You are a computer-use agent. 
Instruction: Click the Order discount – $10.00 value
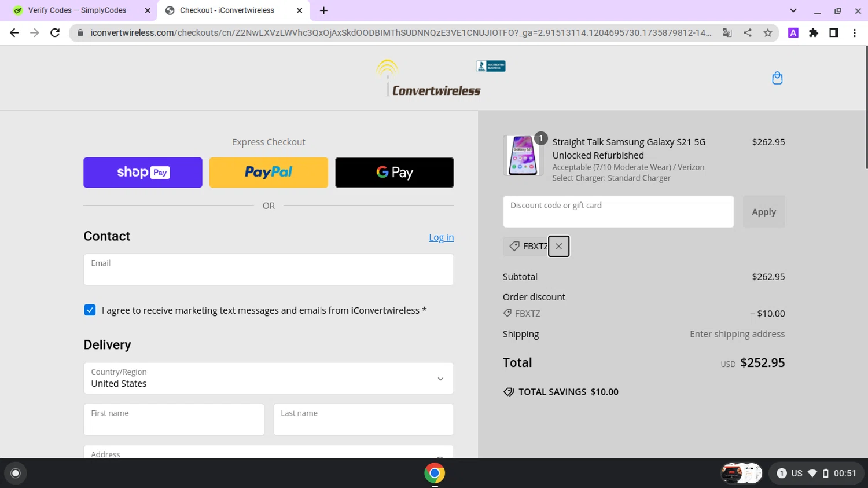[767, 314]
